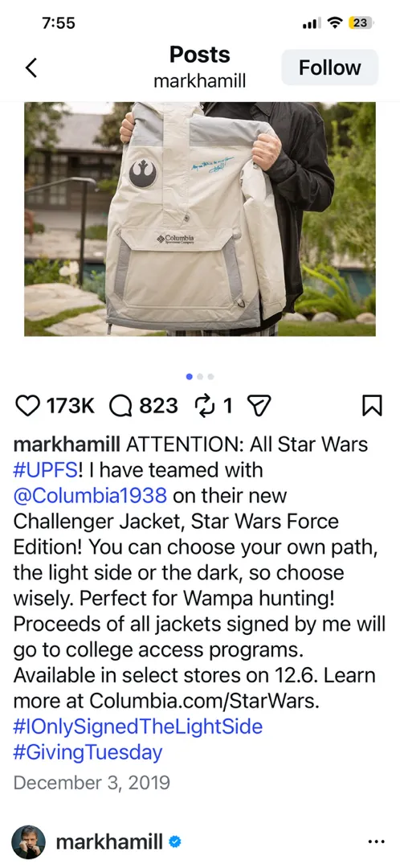Tap the jacket photo

coord(200,219)
